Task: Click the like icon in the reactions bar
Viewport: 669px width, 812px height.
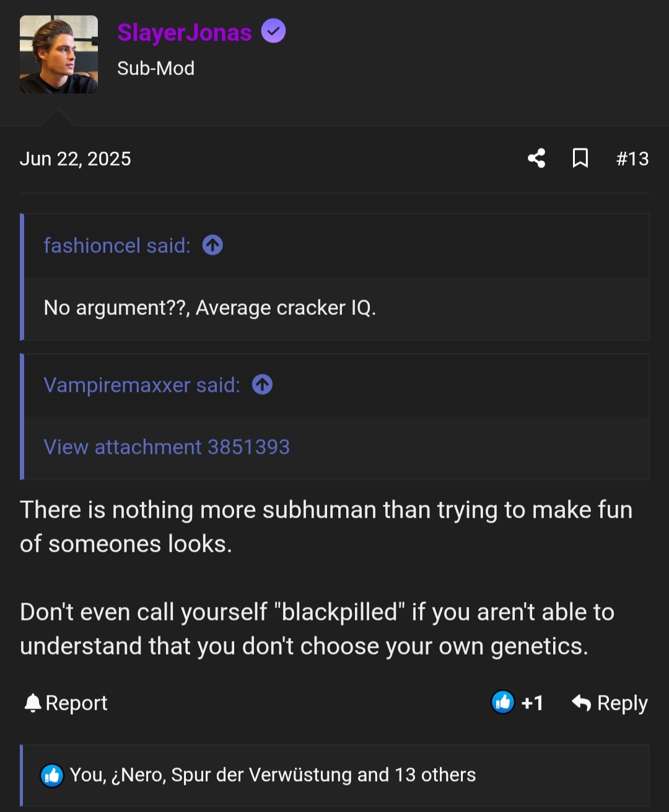Action: pyautogui.click(x=52, y=775)
